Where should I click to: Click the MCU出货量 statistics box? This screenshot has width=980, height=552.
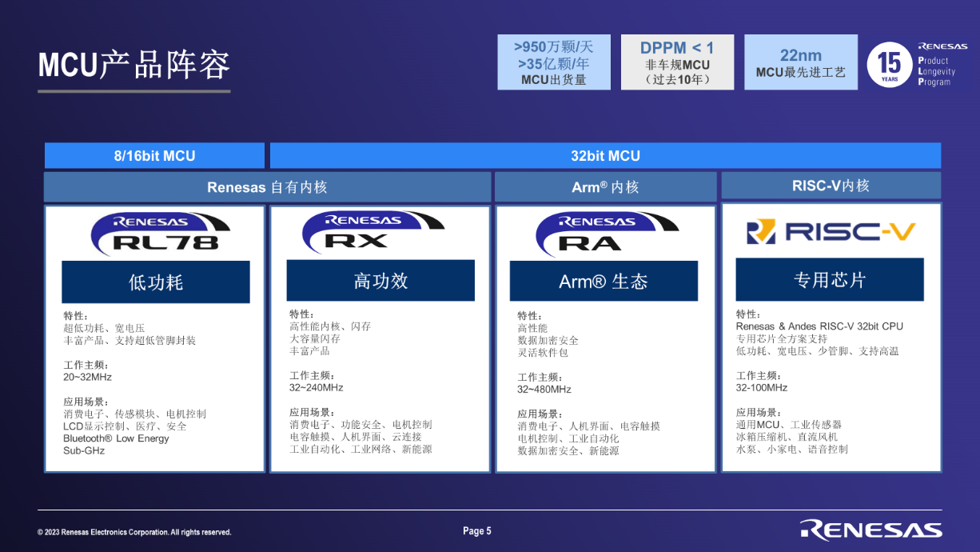point(553,62)
